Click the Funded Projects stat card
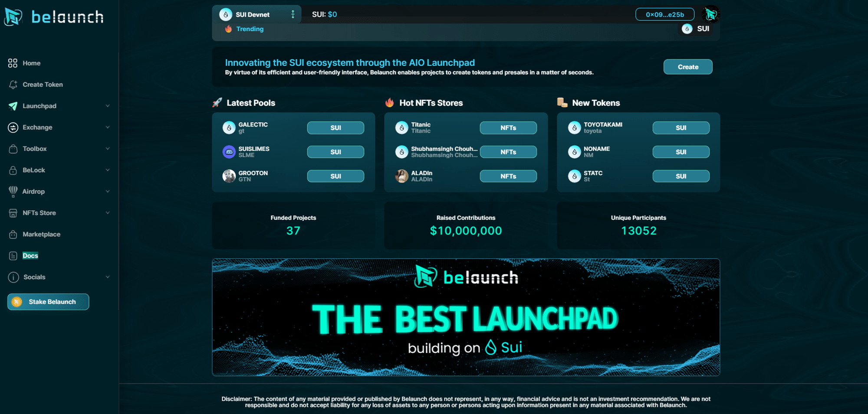The width and height of the screenshot is (868, 414). point(293,225)
